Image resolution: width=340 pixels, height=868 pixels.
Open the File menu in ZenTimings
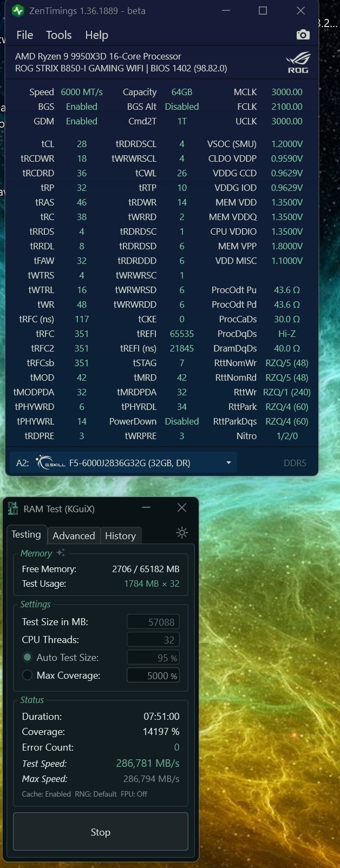[25, 35]
